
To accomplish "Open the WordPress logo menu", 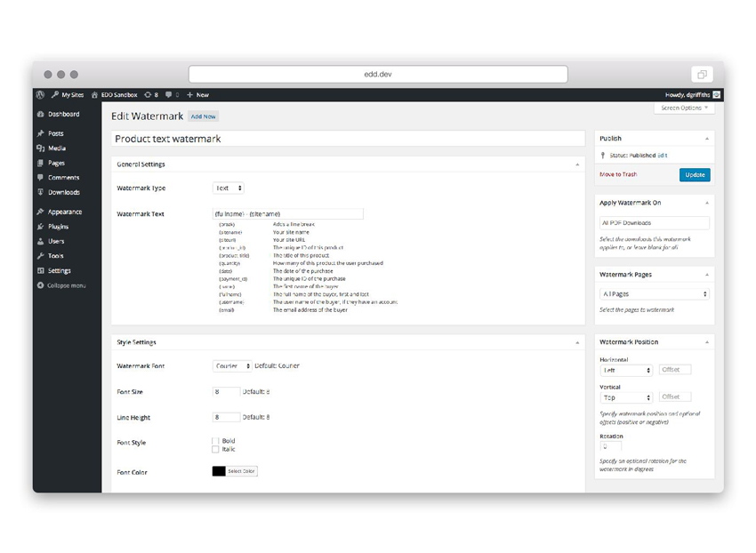I will tap(40, 94).
